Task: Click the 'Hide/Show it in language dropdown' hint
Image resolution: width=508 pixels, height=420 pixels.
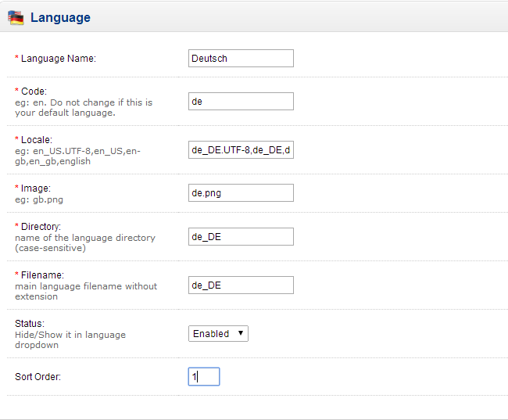Action: point(70,339)
